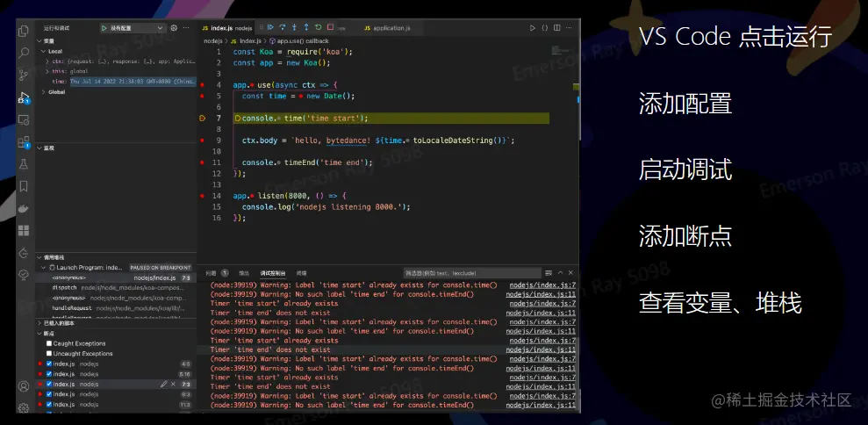
Task: Expand the this: global variable
Action: click(x=47, y=71)
